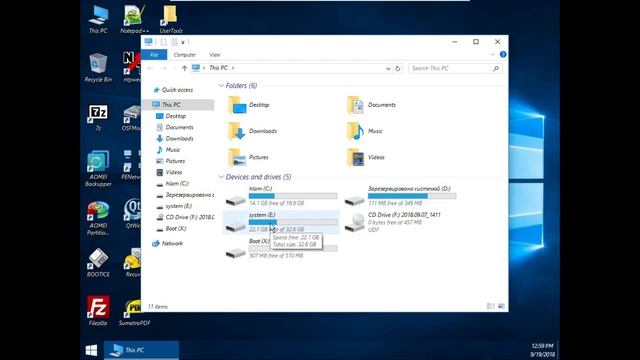Image resolution: width=640 pixels, height=360 pixels.
Task: Open the Recycle Bin icon
Action: pos(98,68)
